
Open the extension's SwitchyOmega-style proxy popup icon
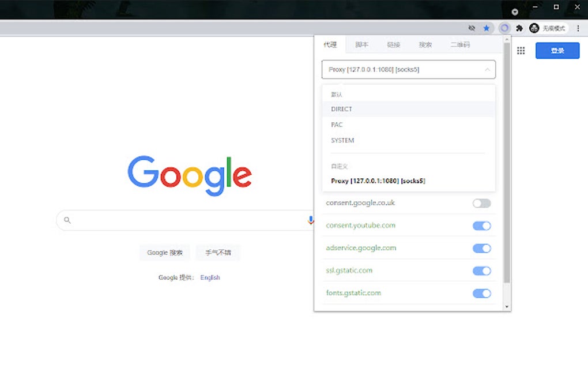504,28
